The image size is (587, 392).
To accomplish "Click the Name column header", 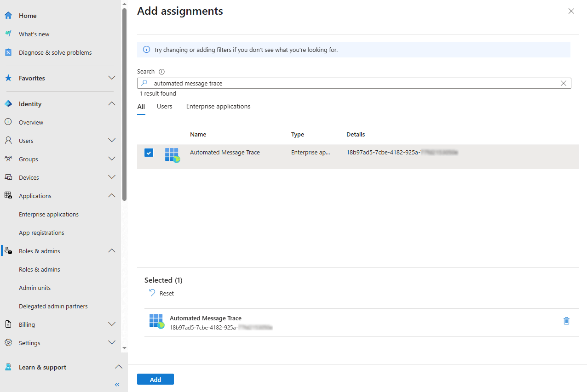I will [x=198, y=135].
